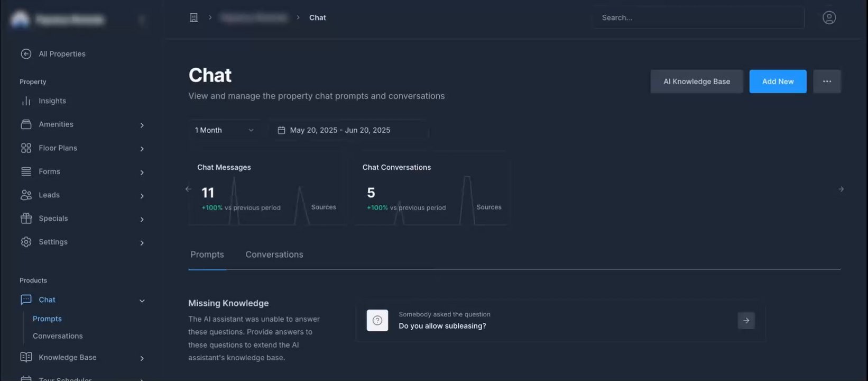Click the Add New button
This screenshot has width=868, height=381.
click(x=778, y=81)
